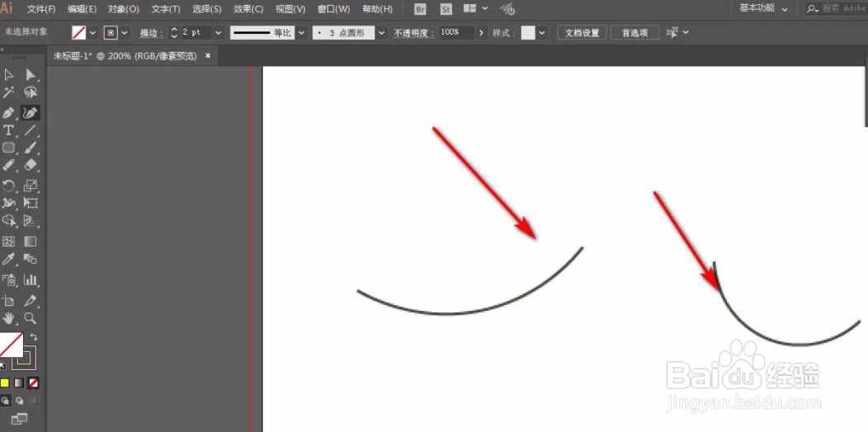Activate the Type tool

coord(8,130)
